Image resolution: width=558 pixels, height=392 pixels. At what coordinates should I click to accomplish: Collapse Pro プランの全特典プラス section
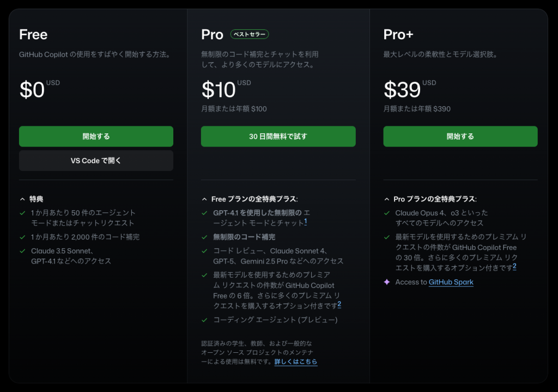click(x=387, y=199)
